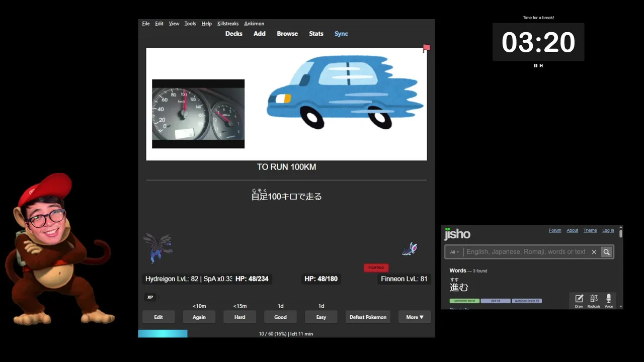Open the Ankimon menu

pyautogui.click(x=254, y=24)
